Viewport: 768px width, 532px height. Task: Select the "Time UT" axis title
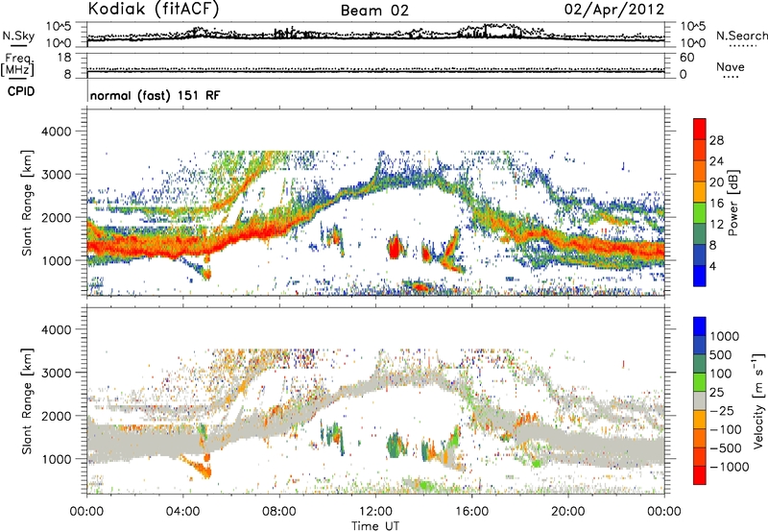click(375, 526)
